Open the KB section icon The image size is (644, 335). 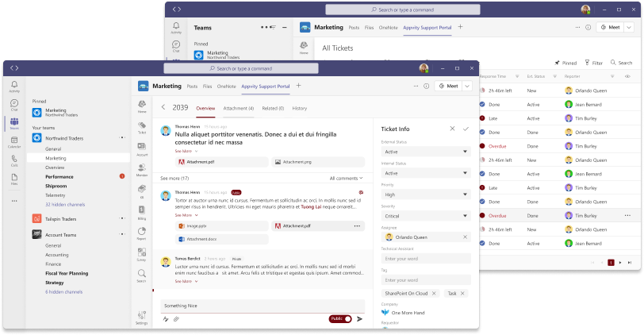pos(142,191)
